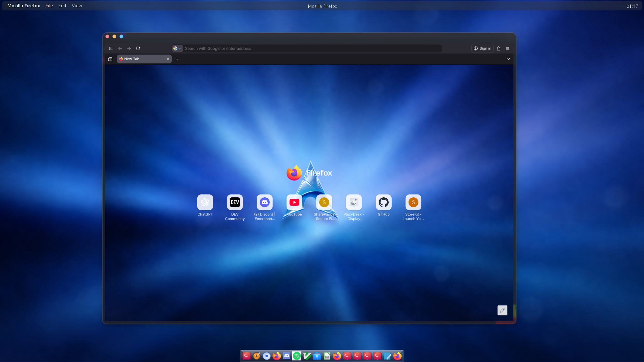The height and width of the screenshot is (362, 644).
Task: Open the DEV Community shortcut
Action: pos(235,202)
